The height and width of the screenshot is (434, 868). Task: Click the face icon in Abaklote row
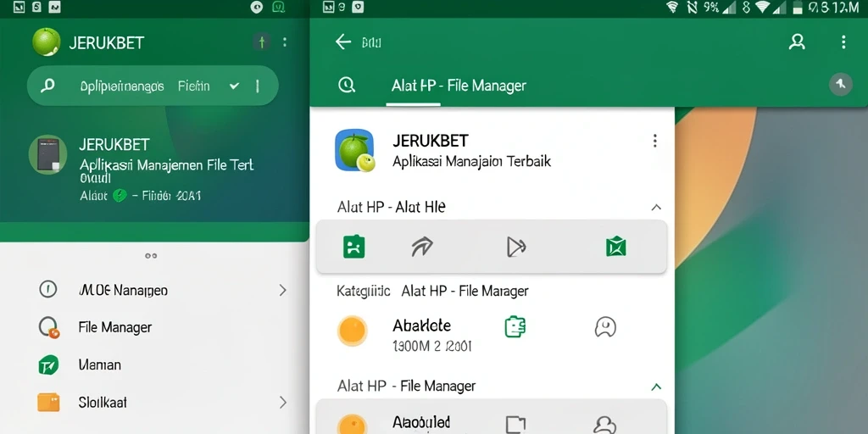point(605,326)
